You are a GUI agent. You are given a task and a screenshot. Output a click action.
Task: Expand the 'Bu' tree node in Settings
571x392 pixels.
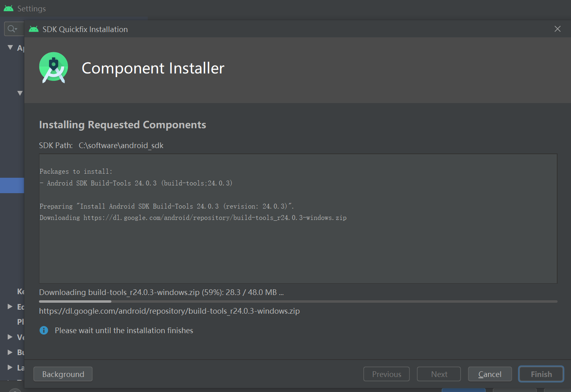coord(10,352)
